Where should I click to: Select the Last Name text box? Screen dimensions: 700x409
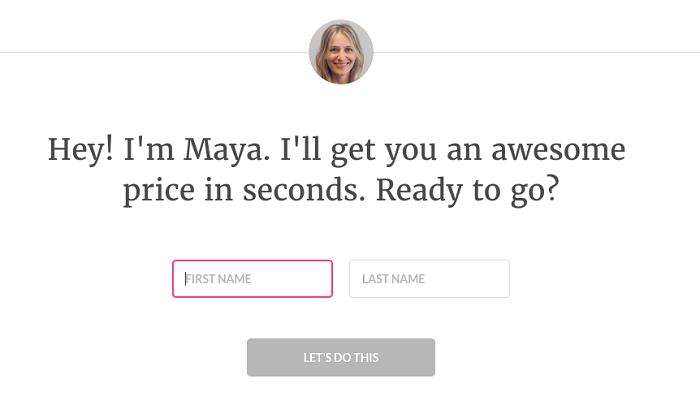(x=429, y=279)
